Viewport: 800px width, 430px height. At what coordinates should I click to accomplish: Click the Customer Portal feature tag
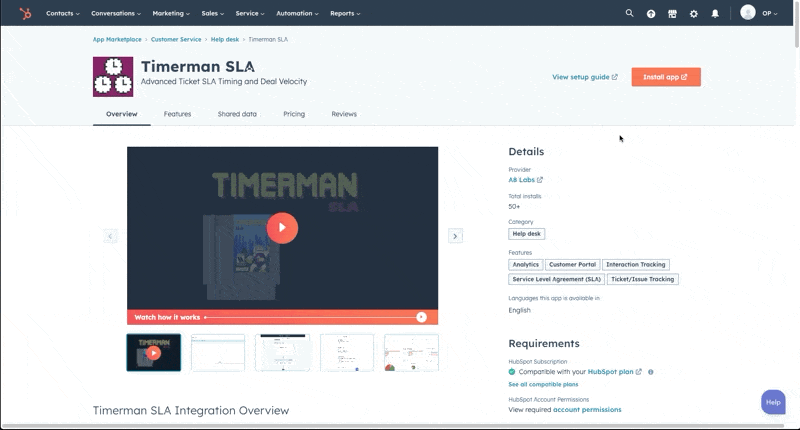pyautogui.click(x=572, y=265)
